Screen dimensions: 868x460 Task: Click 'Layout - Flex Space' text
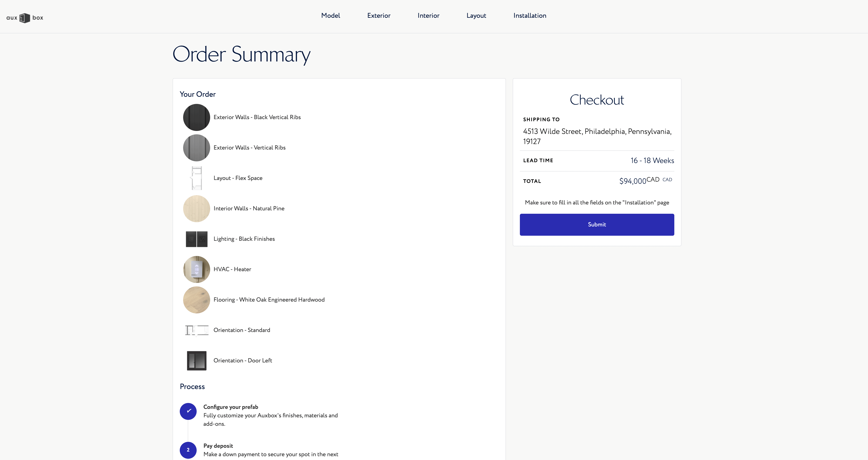pyautogui.click(x=238, y=178)
